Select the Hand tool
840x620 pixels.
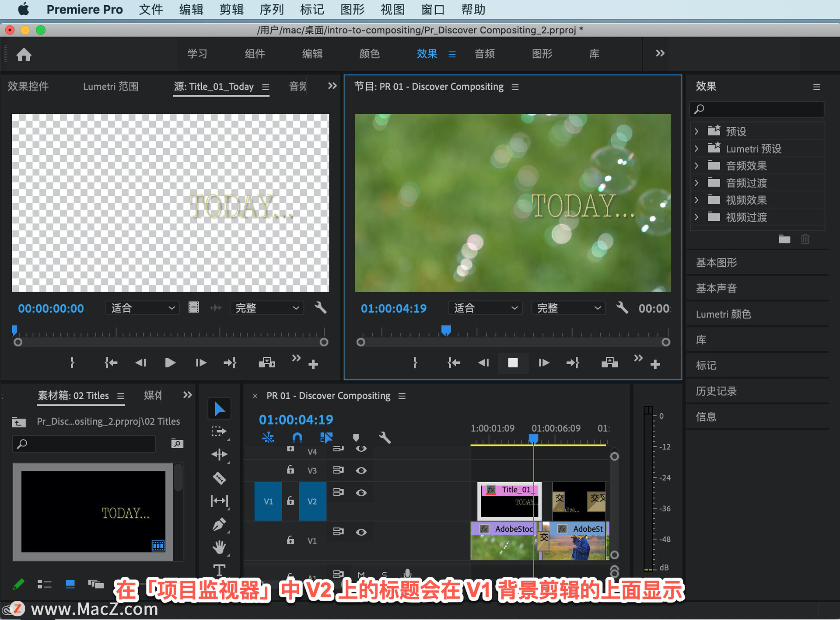tap(219, 547)
